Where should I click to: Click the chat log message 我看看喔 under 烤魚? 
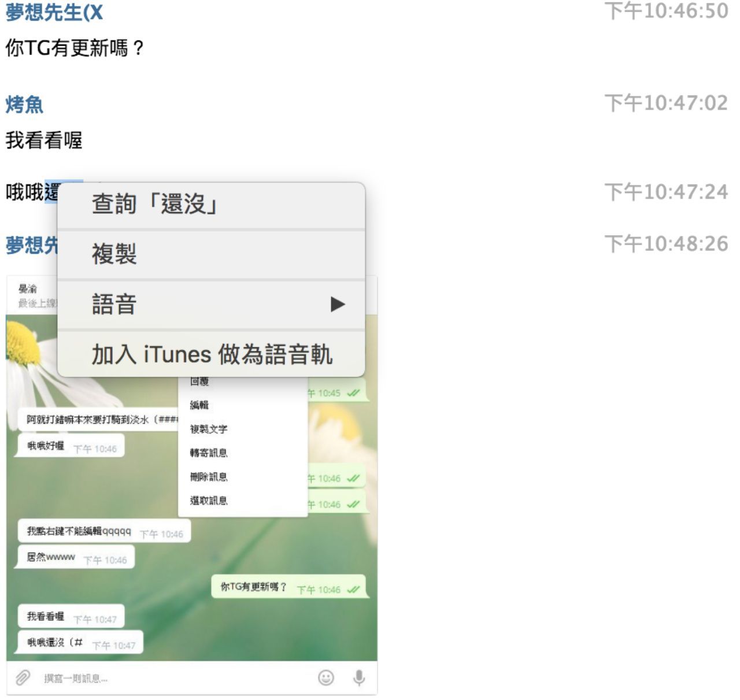(x=44, y=140)
